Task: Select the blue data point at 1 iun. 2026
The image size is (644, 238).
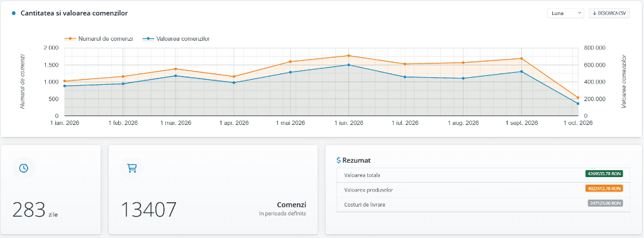Action: 348,65
